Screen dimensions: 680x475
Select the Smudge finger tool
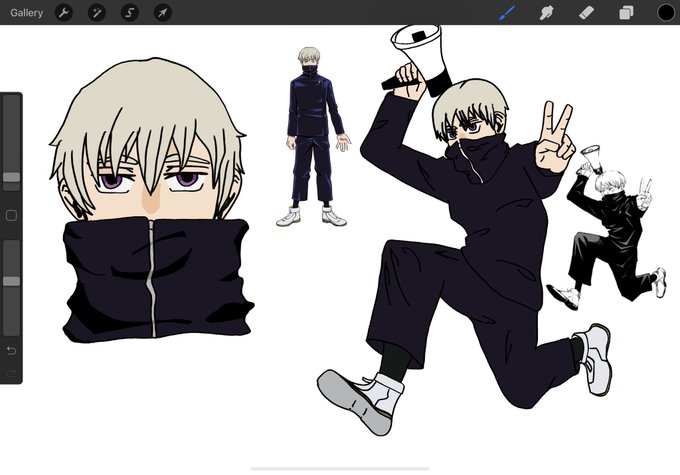tap(546, 13)
